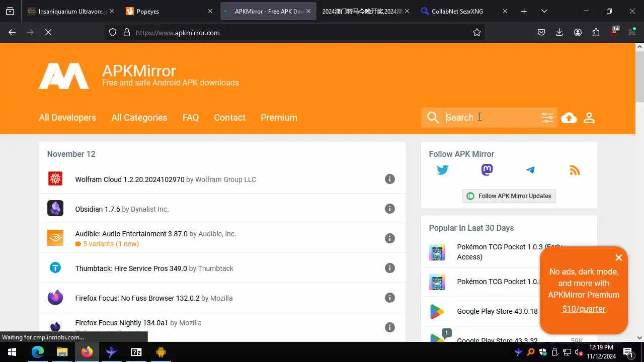The width and height of the screenshot is (644, 362).
Task: Click the Wolfram Cloud app icon
Action: [55, 178]
